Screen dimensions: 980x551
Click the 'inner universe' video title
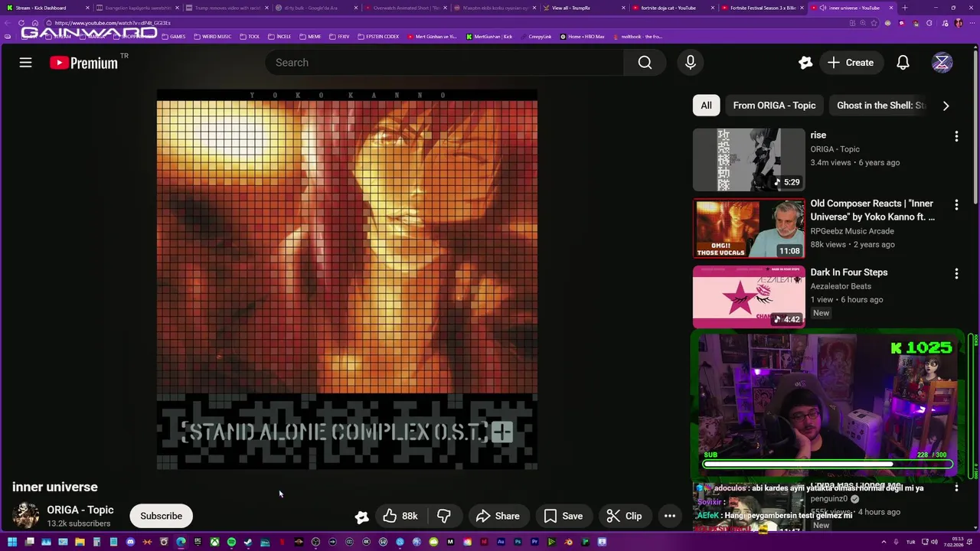coord(55,487)
